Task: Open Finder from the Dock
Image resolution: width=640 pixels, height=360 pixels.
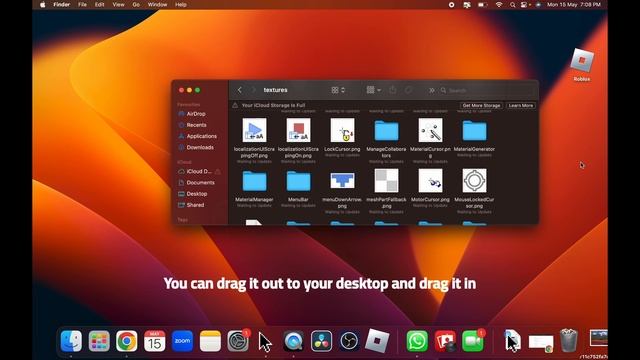Action: click(x=71, y=341)
